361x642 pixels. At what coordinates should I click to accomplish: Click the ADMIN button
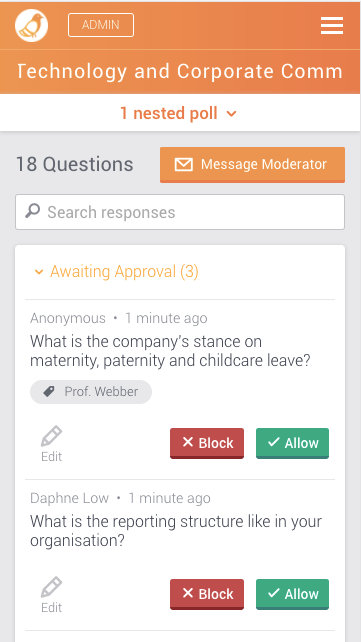[x=101, y=25]
